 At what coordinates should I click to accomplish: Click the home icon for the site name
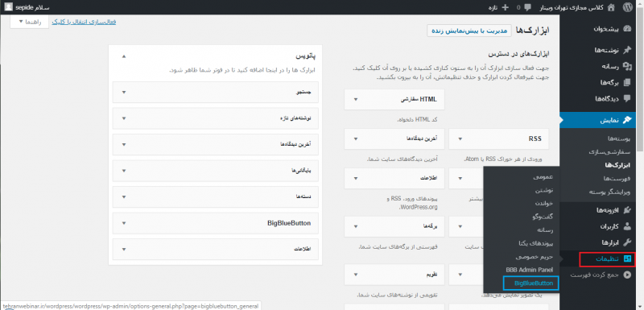[x=611, y=7]
